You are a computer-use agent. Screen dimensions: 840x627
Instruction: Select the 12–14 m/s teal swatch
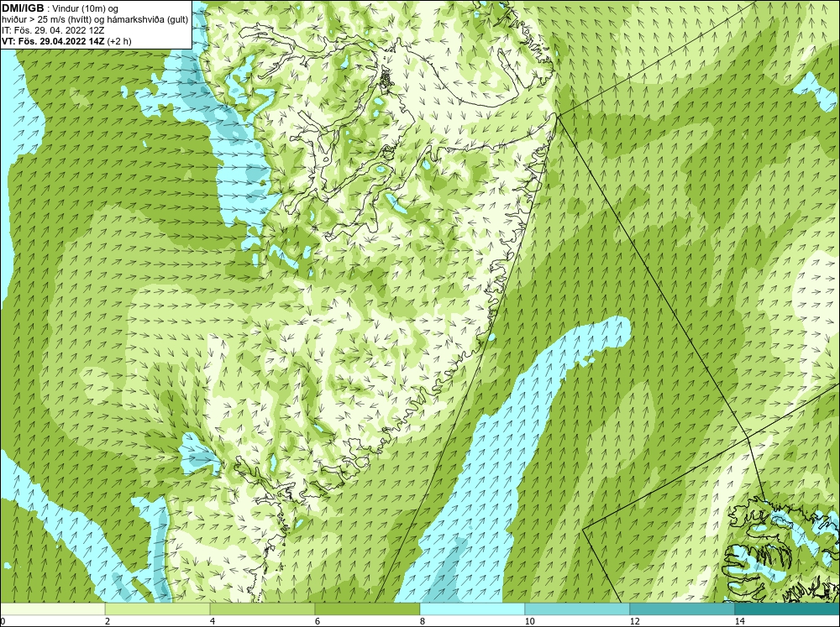tap(682, 609)
